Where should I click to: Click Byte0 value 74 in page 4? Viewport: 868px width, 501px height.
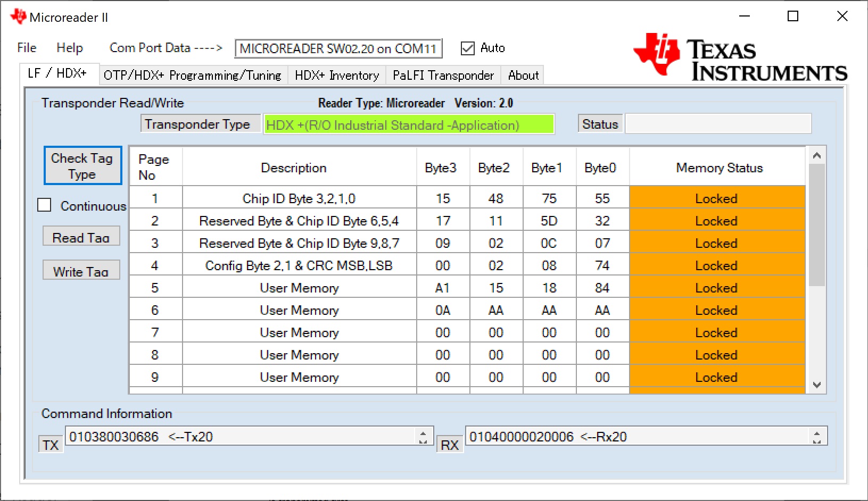click(602, 265)
